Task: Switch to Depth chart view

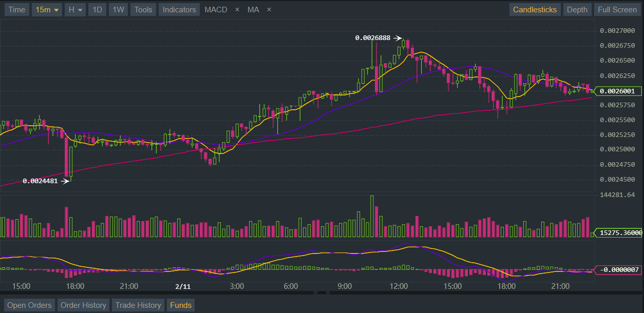Action: point(577,10)
